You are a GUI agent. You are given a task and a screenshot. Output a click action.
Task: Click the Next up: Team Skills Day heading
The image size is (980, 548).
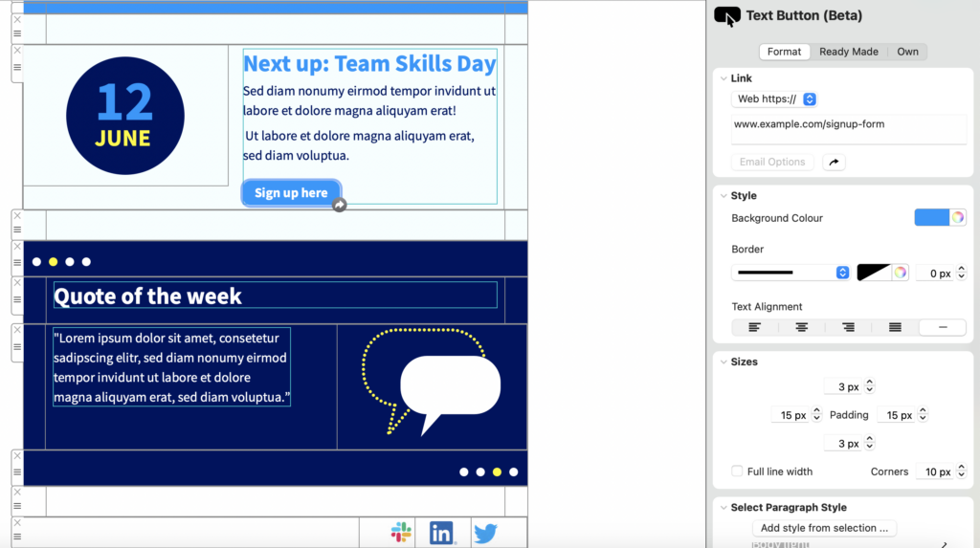[x=369, y=64]
